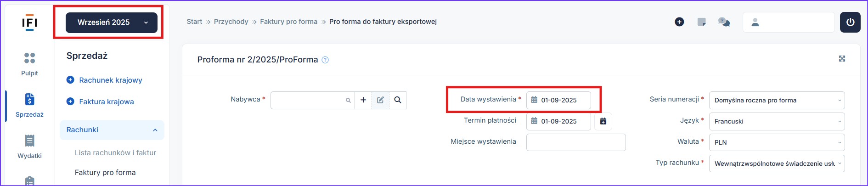Open the Seria numeracji dropdown
868x186 pixels.
pyautogui.click(x=777, y=100)
